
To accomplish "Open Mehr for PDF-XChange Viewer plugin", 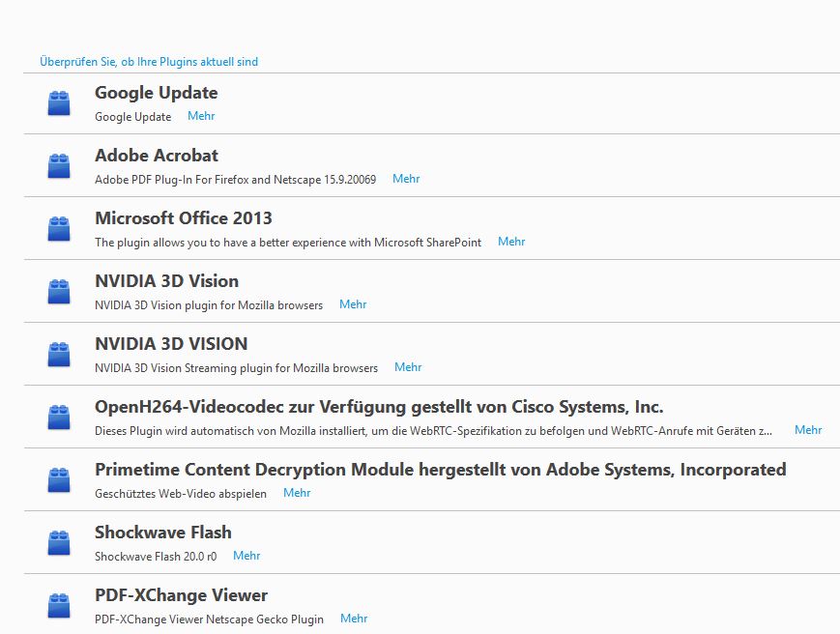I will pos(354,619).
